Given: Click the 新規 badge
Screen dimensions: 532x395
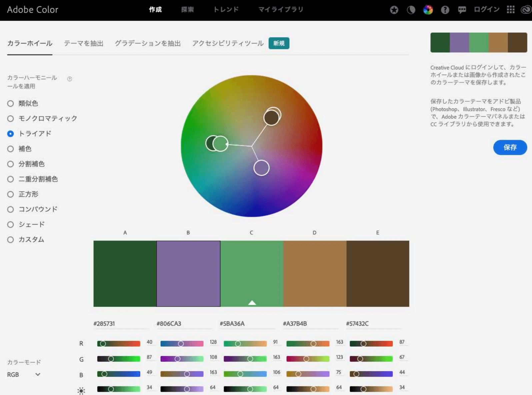Looking at the screenshot, I should pos(279,43).
